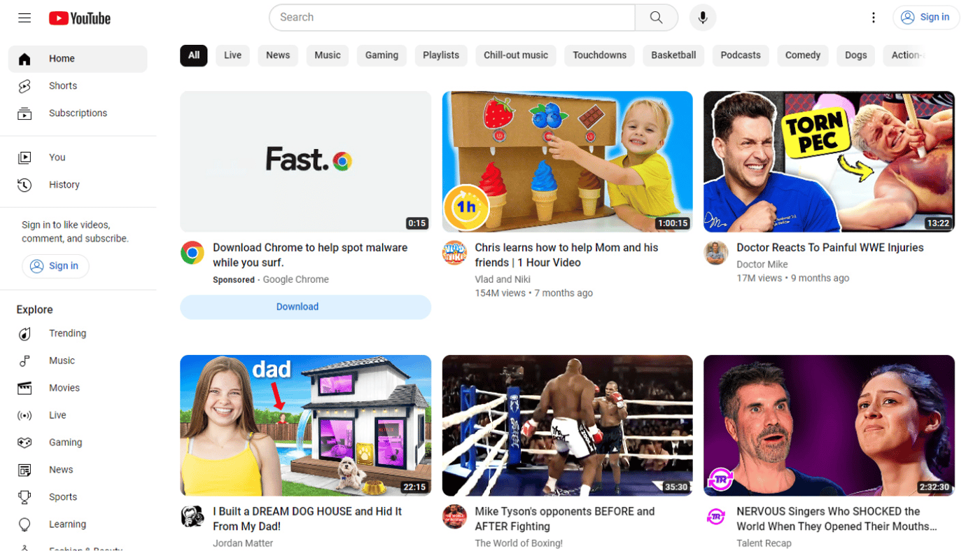
Task: Open Gaming in the Explore section
Action: [x=65, y=442]
